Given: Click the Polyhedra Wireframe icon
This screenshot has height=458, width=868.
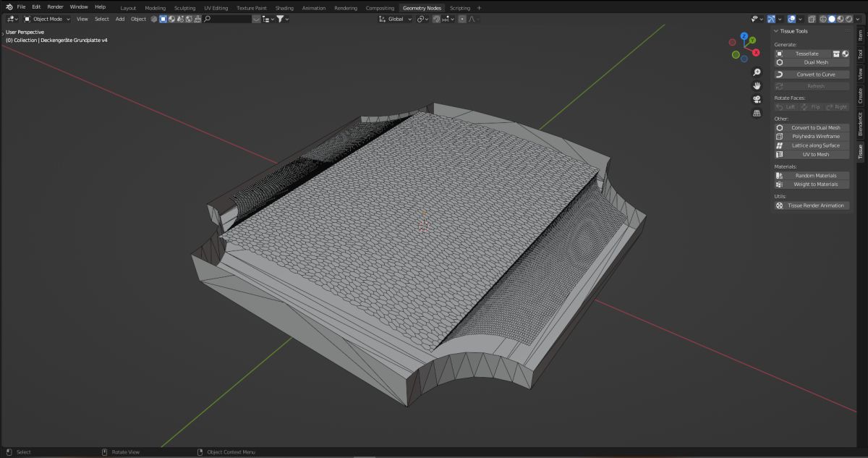Looking at the screenshot, I should pos(780,136).
